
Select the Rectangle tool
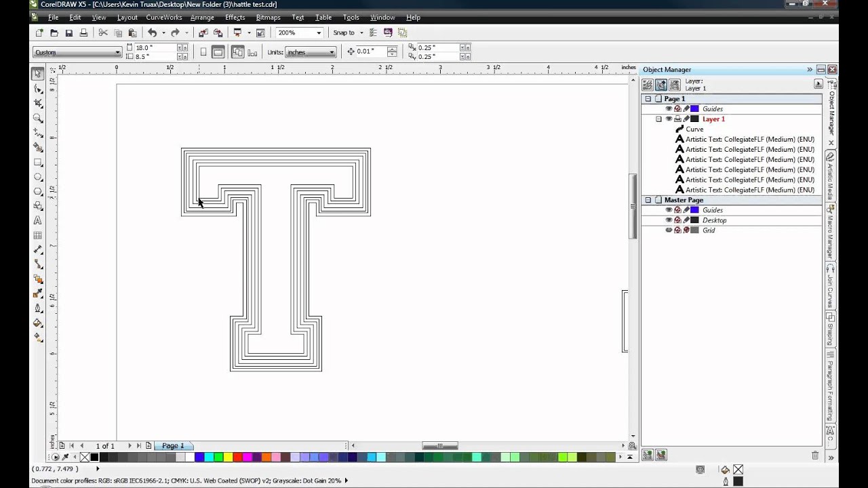38,162
